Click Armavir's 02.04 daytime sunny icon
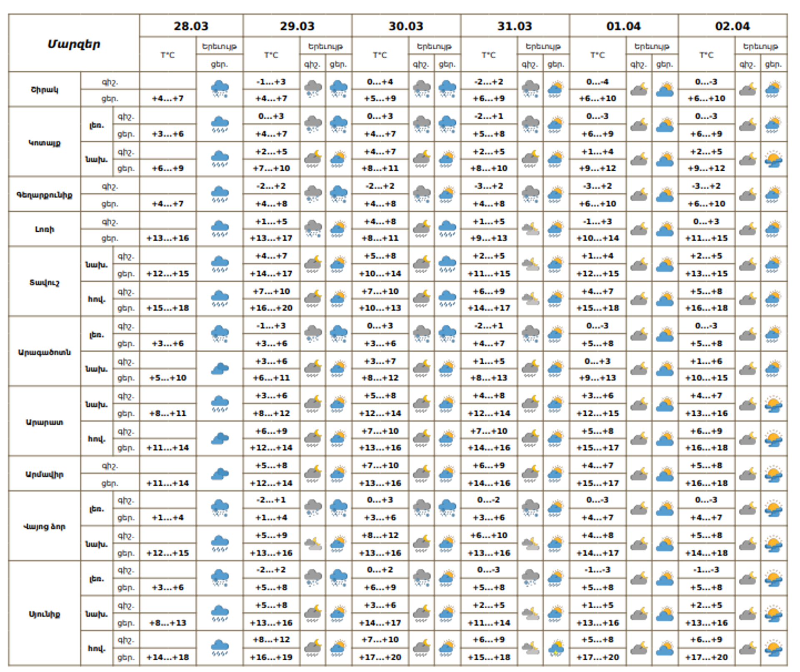 click(x=773, y=474)
